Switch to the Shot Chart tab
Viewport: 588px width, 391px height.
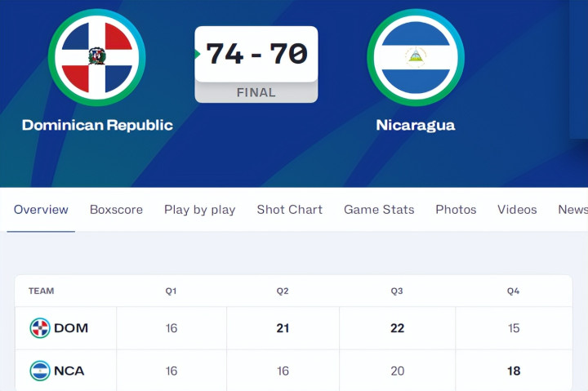(289, 210)
